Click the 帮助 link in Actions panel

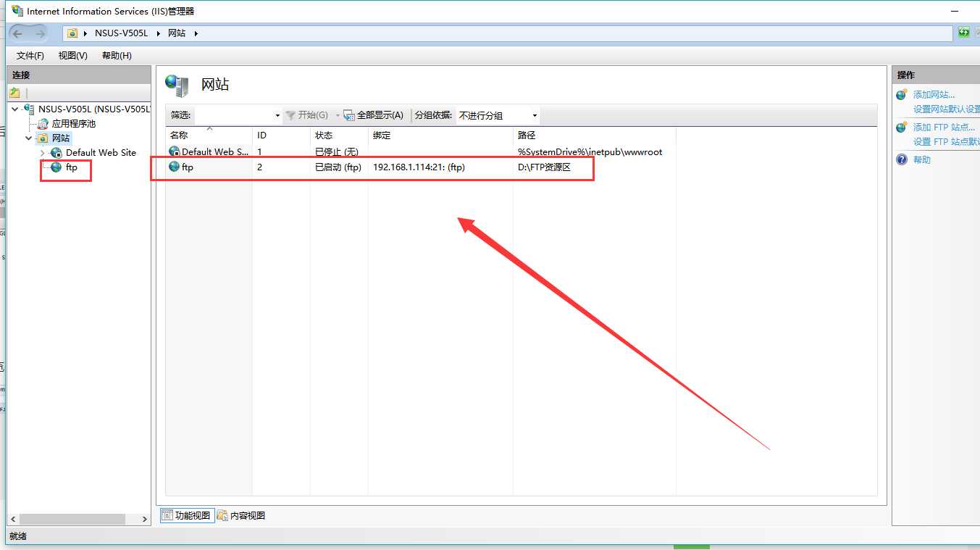tap(922, 159)
